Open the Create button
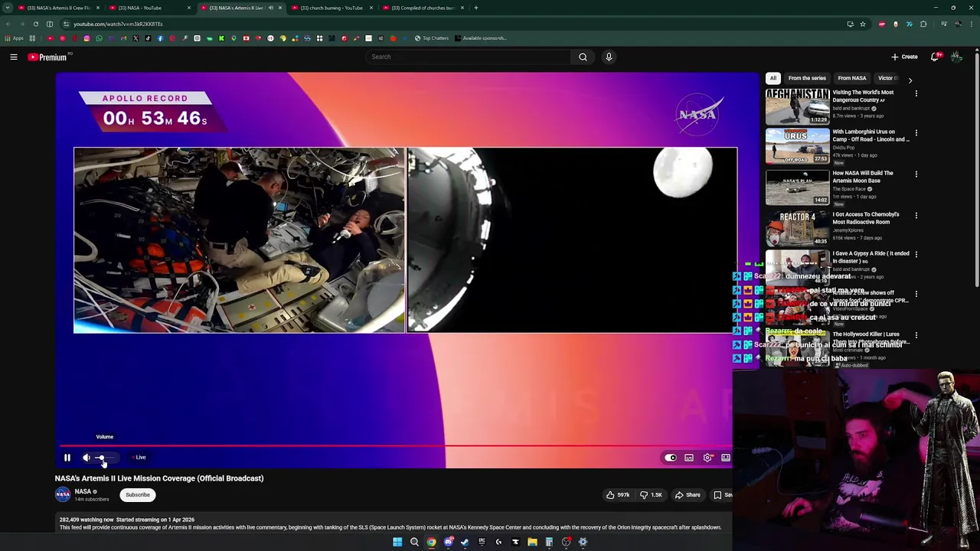 point(904,57)
